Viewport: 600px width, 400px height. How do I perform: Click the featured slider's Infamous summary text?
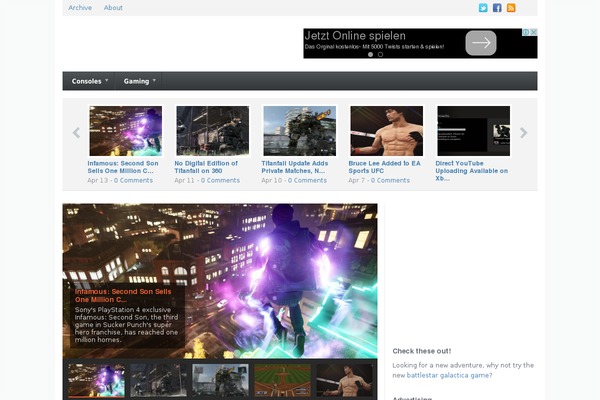click(x=126, y=325)
